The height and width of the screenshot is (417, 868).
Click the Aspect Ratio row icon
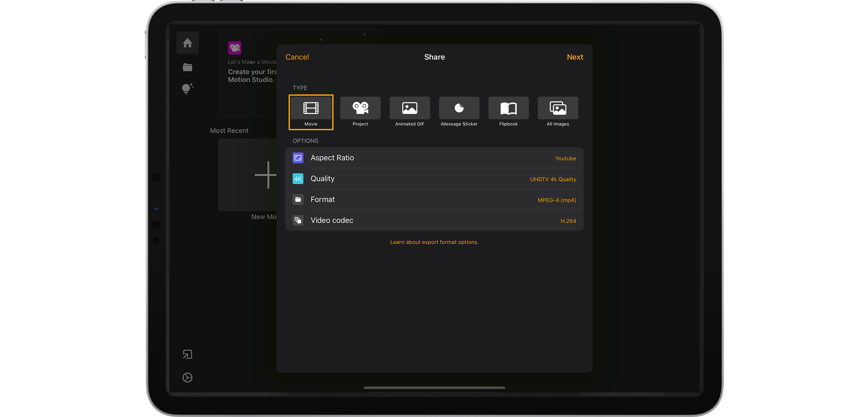coord(298,158)
